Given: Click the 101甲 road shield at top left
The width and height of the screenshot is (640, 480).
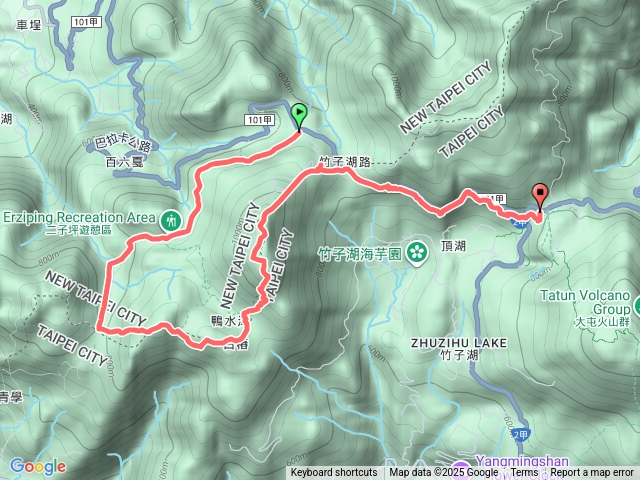Looking at the screenshot, I should tap(86, 22).
